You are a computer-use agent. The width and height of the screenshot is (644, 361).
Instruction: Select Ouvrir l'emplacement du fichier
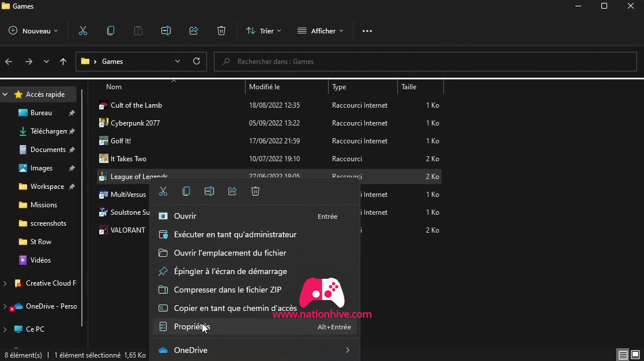point(255,253)
